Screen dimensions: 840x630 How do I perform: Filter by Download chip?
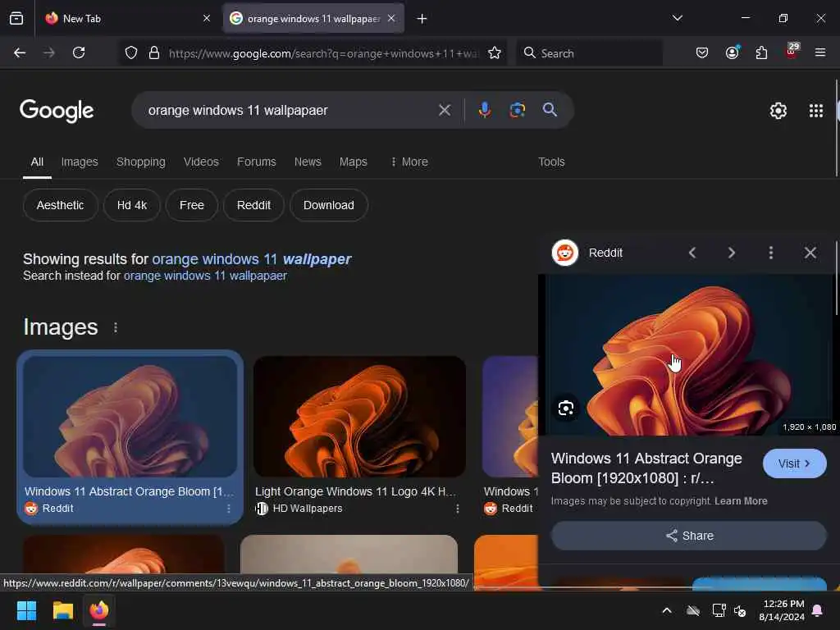tap(329, 205)
